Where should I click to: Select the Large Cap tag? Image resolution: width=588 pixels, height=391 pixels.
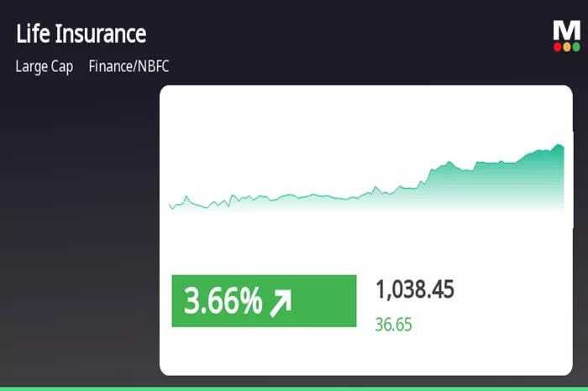[x=45, y=66]
